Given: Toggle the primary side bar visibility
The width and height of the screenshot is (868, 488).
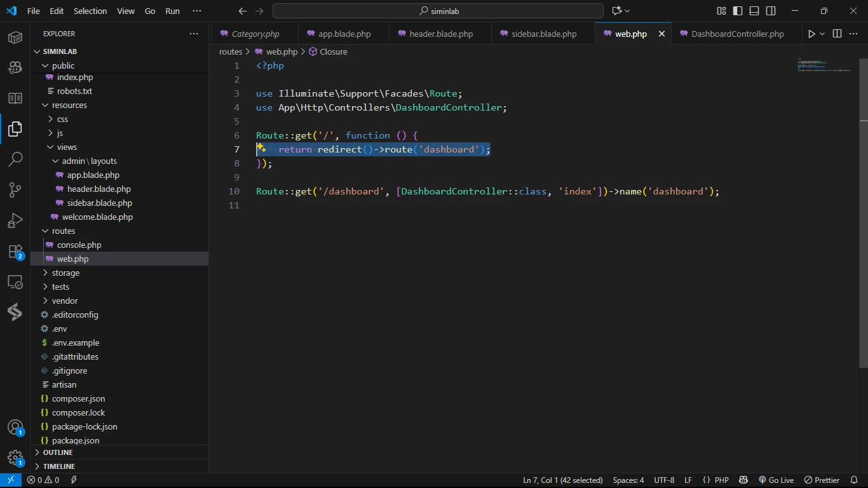Looking at the screenshot, I should 738,11.
